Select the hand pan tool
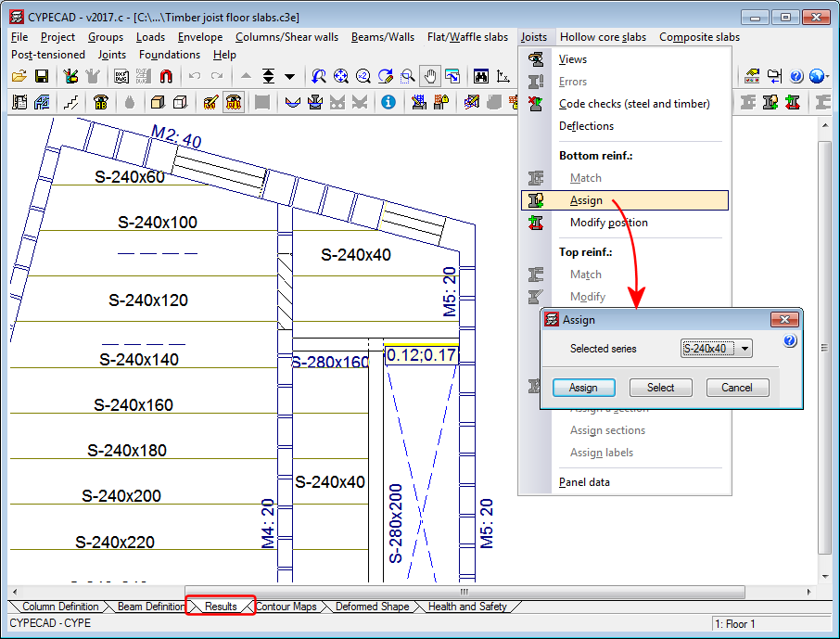The width and height of the screenshot is (840, 639). pyautogui.click(x=430, y=76)
